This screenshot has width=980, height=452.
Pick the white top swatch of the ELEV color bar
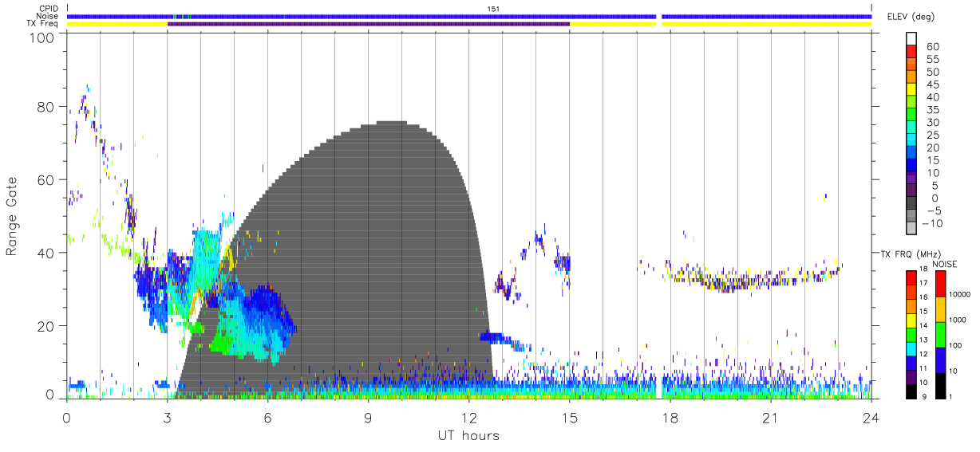[912, 39]
